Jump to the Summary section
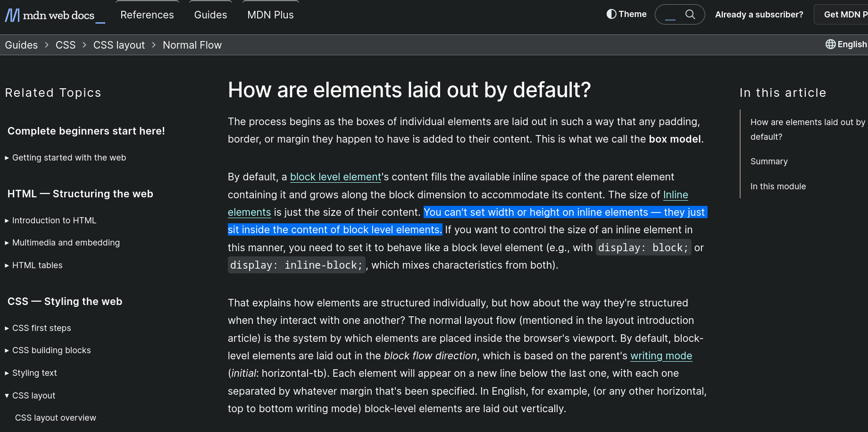The image size is (868, 432). click(768, 161)
